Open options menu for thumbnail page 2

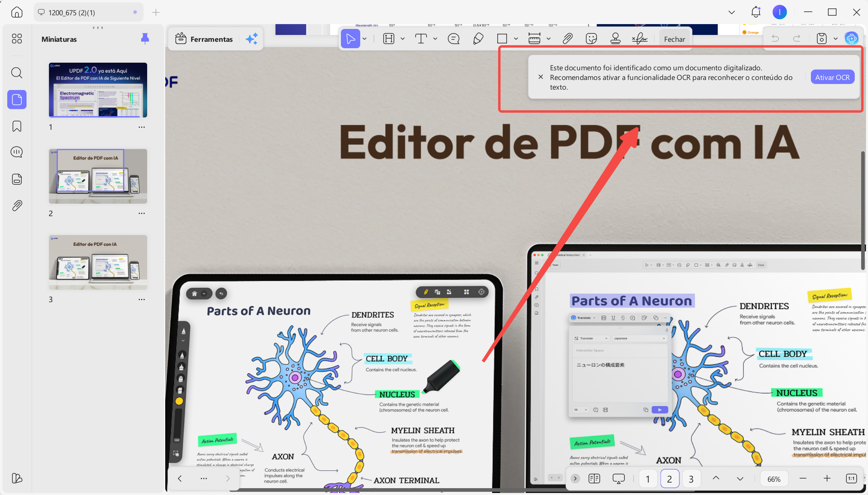click(x=142, y=213)
